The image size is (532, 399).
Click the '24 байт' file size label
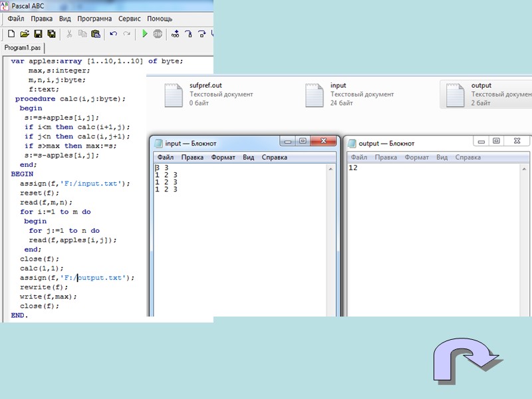(x=341, y=103)
